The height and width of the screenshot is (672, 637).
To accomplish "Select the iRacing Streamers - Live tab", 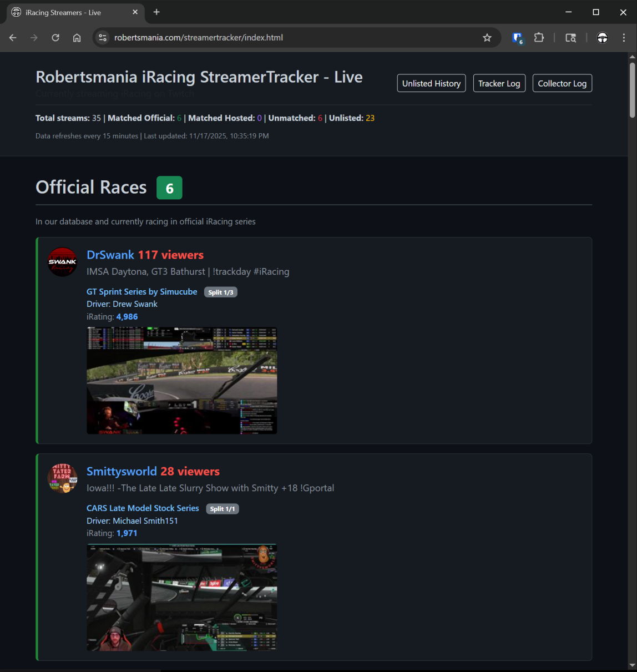I will (x=67, y=12).
